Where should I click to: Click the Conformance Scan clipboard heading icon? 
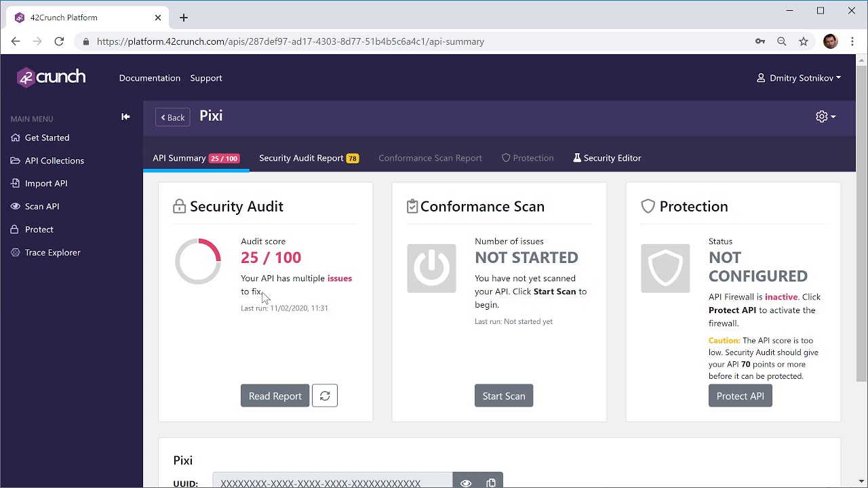tap(412, 206)
